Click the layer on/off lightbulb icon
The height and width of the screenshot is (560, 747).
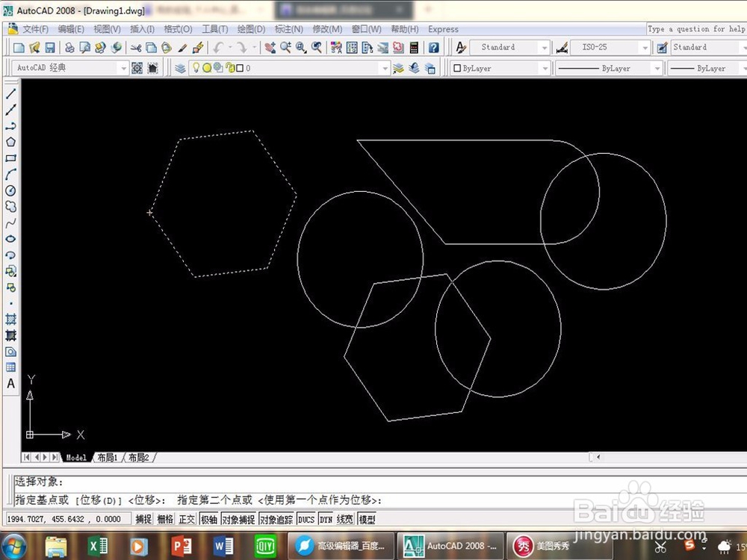(x=196, y=68)
